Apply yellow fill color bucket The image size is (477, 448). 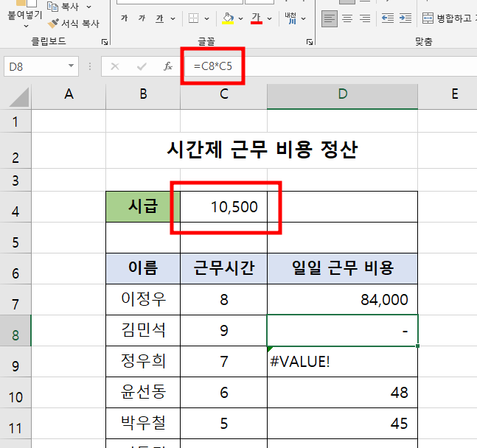[228, 18]
